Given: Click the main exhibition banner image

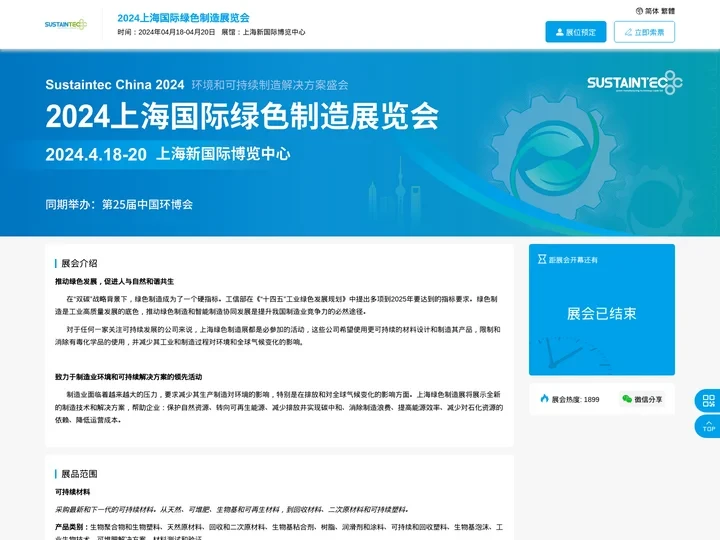Looking at the screenshot, I should coord(360,143).
